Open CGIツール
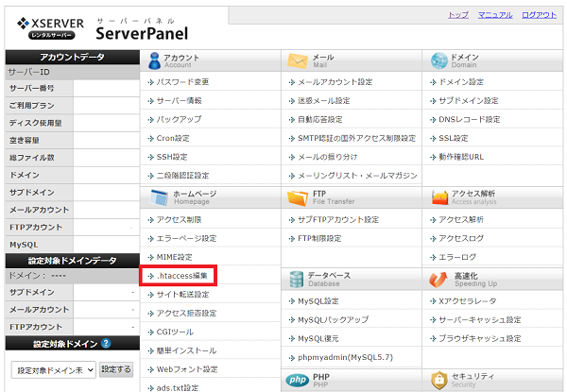 [x=175, y=332]
